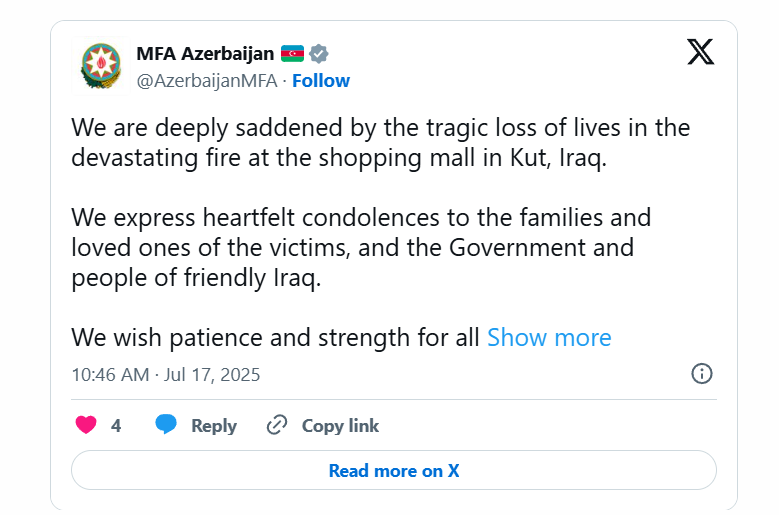779x515 pixels.
Task: Click the verified badge next to MFA Azerbaijan
Action: click(x=318, y=54)
